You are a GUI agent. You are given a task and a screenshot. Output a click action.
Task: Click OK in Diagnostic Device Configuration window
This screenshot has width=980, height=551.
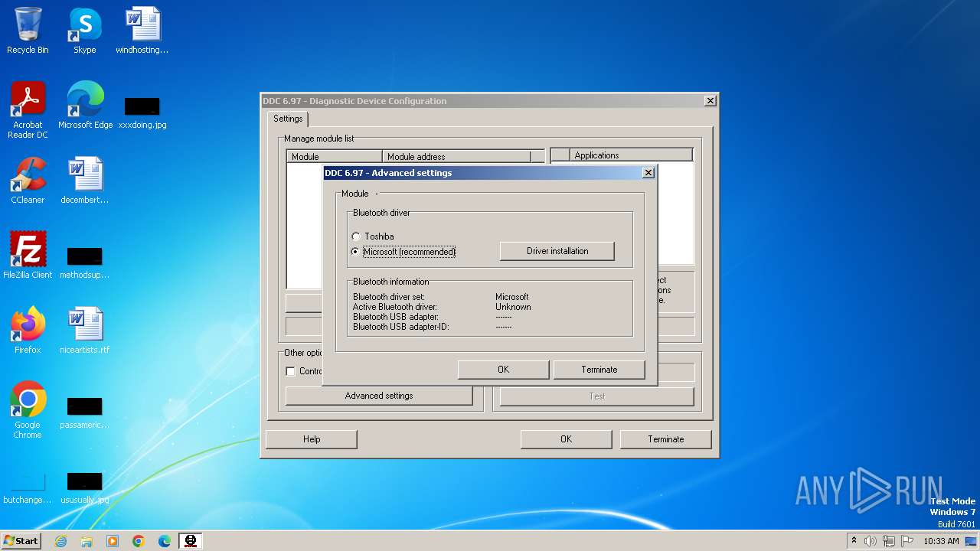566,439
